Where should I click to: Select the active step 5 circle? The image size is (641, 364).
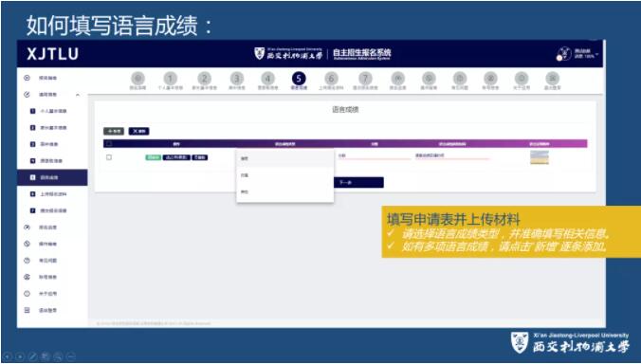(299, 78)
